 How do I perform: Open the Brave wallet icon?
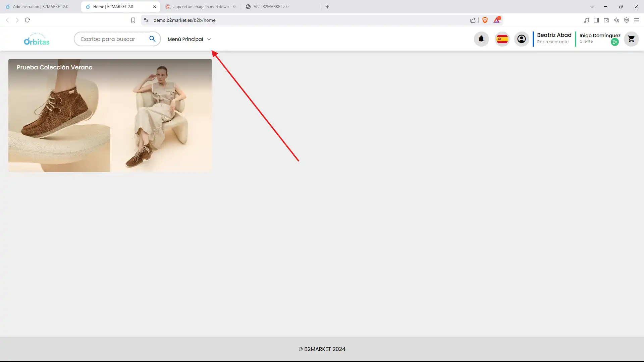606,20
